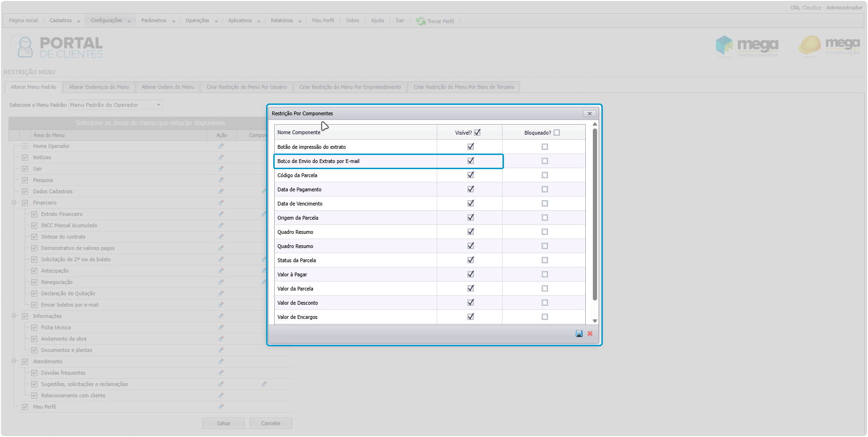868x437 pixels.
Task: Click edit pencil for Notícias row
Action: point(221,157)
